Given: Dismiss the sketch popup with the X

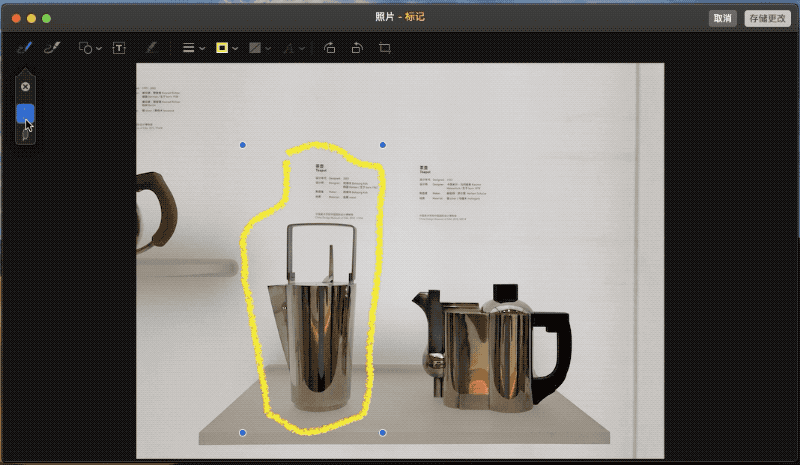Looking at the screenshot, I should tap(26, 87).
